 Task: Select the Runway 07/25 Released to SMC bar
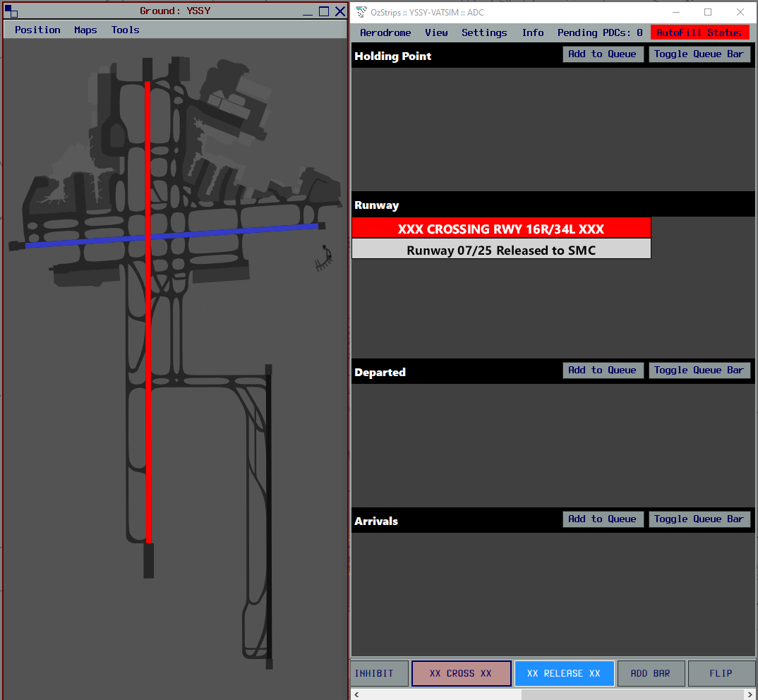pyautogui.click(x=501, y=250)
